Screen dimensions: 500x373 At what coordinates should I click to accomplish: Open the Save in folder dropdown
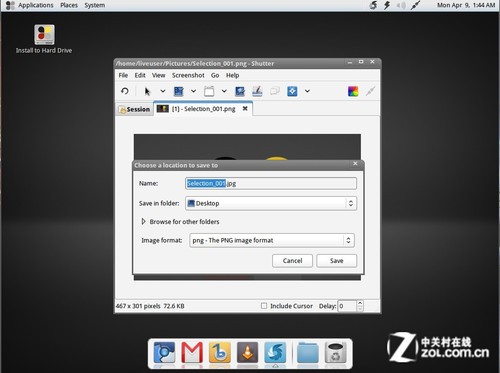click(x=271, y=203)
